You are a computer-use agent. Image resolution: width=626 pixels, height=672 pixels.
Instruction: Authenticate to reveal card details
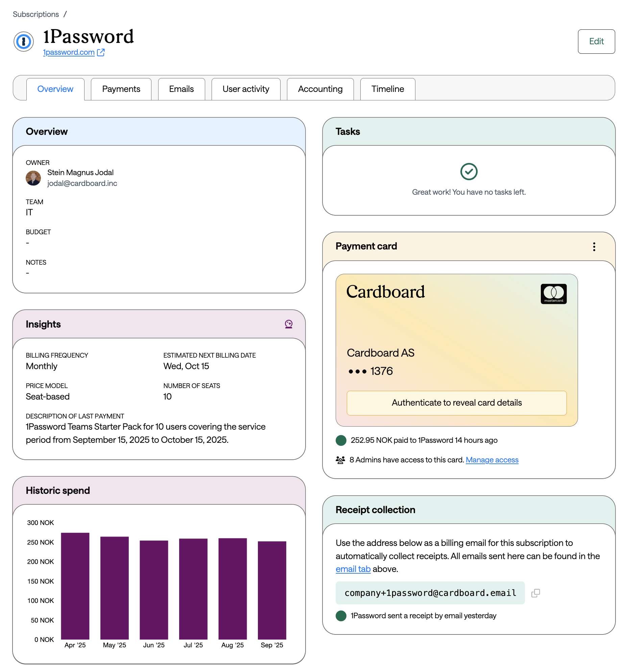(x=457, y=403)
